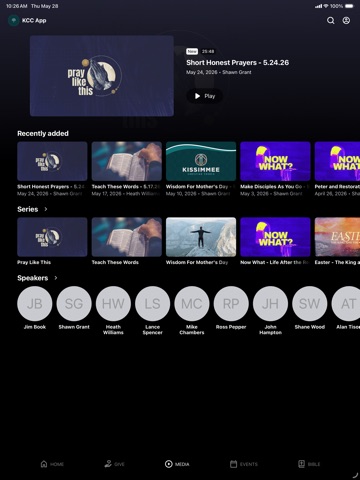This screenshot has height=480, width=360.
Task: Open Teach These Words 5.17 sermon thumbnail
Action: [x=127, y=161]
